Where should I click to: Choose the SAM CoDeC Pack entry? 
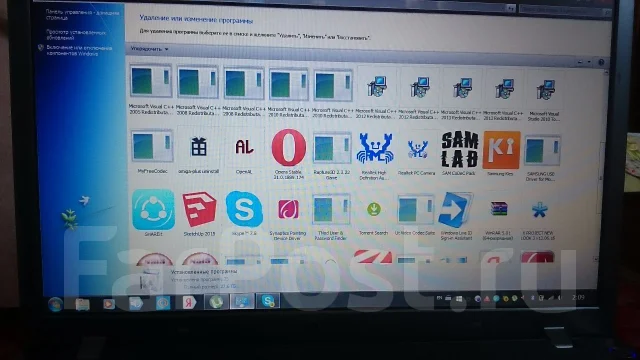[x=460, y=149]
